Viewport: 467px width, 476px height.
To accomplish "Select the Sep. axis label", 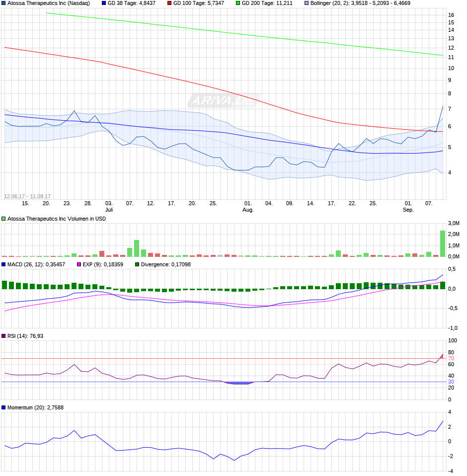I will (408, 210).
